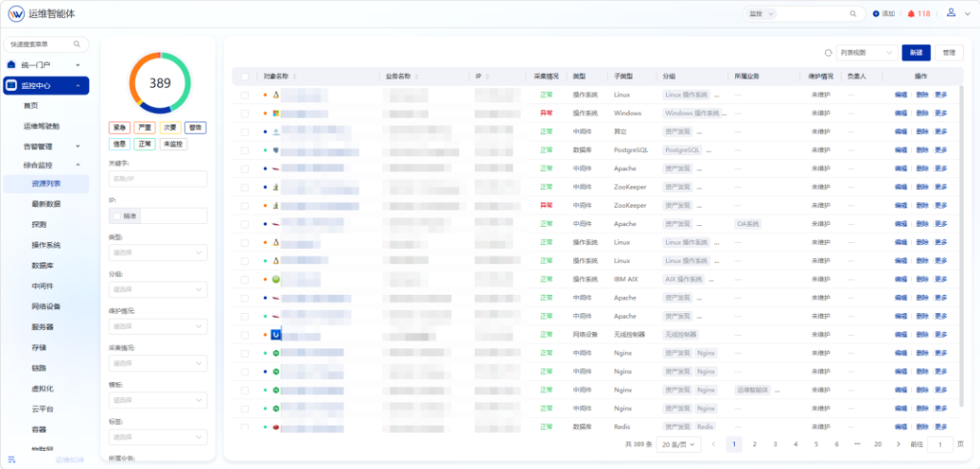Viewport: 980px width, 469px height.
Task: Open the user profile icon
Action: tap(950, 12)
